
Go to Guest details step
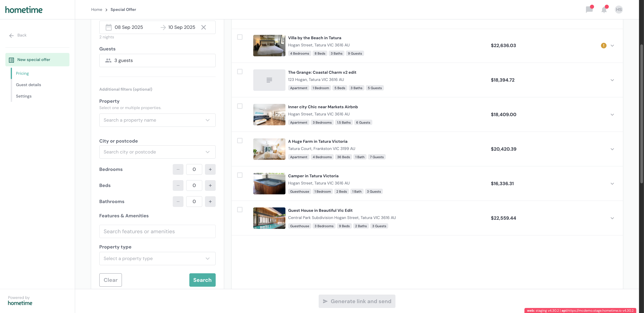tap(29, 85)
